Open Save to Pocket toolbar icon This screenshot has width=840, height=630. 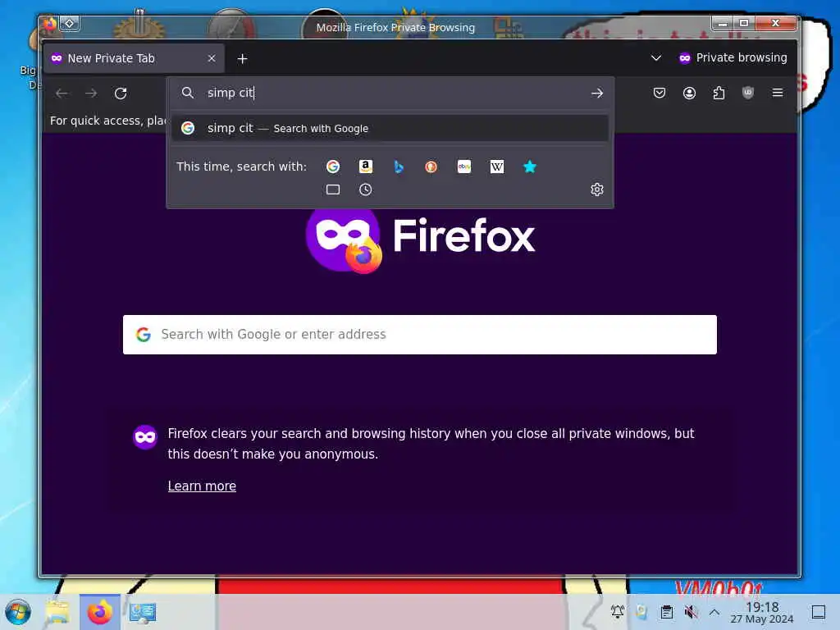(660, 94)
